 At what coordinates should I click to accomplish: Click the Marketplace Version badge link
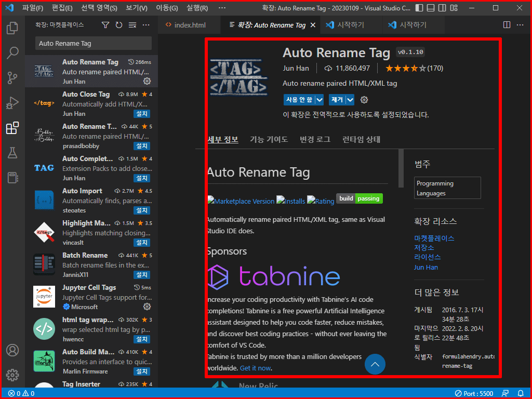point(241,201)
